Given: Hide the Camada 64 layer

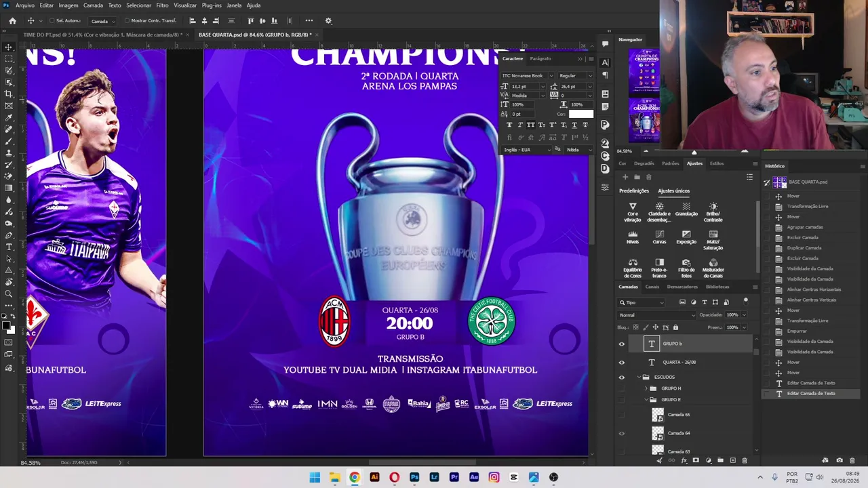Looking at the screenshot, I should tap(622, 433).
